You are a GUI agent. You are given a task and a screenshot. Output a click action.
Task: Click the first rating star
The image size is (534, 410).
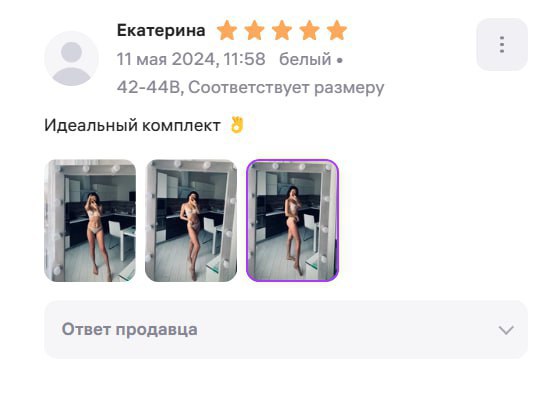pyautogui.click(x=227, y=30)
